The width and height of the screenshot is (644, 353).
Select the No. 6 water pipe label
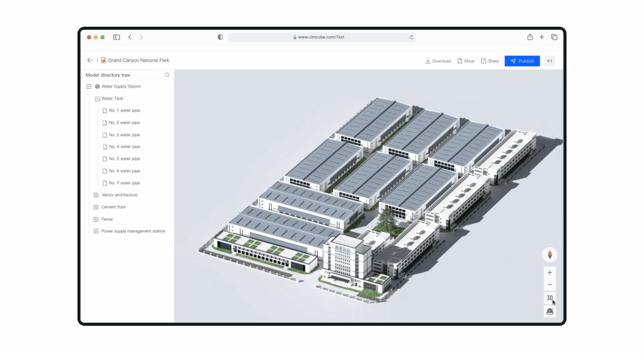124,171
